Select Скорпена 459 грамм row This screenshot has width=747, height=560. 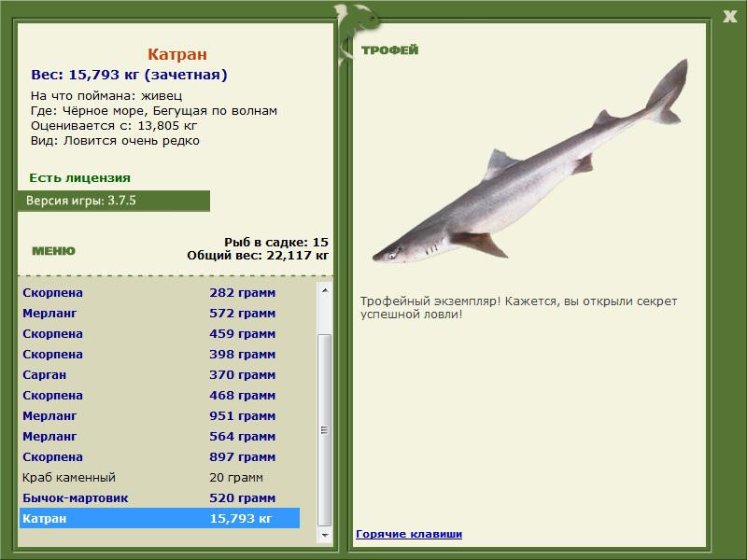[x=160, y=333]
